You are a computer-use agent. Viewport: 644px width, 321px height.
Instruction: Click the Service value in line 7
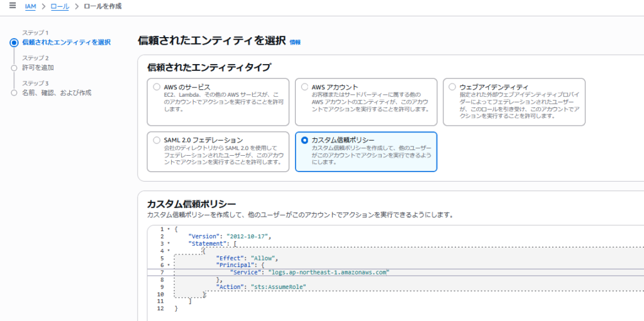click(328, 273)
